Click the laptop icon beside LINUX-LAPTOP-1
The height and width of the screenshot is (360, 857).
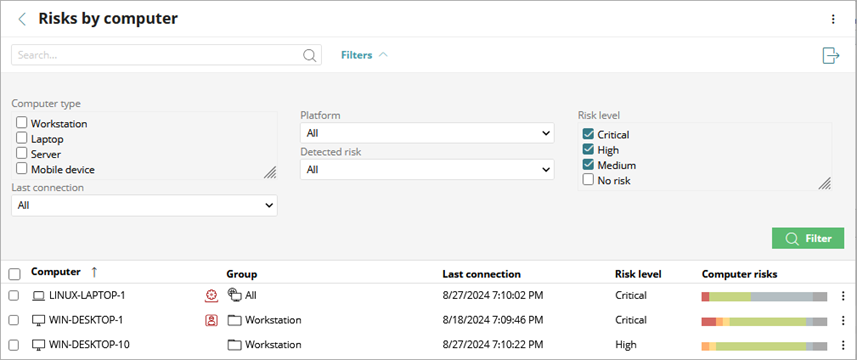[x=38, y=296]
